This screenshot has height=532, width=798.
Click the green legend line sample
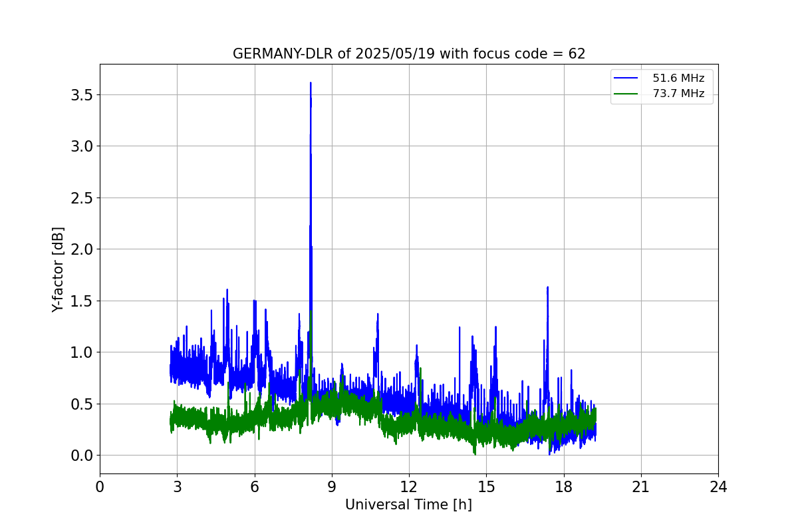tap(627, 94)
